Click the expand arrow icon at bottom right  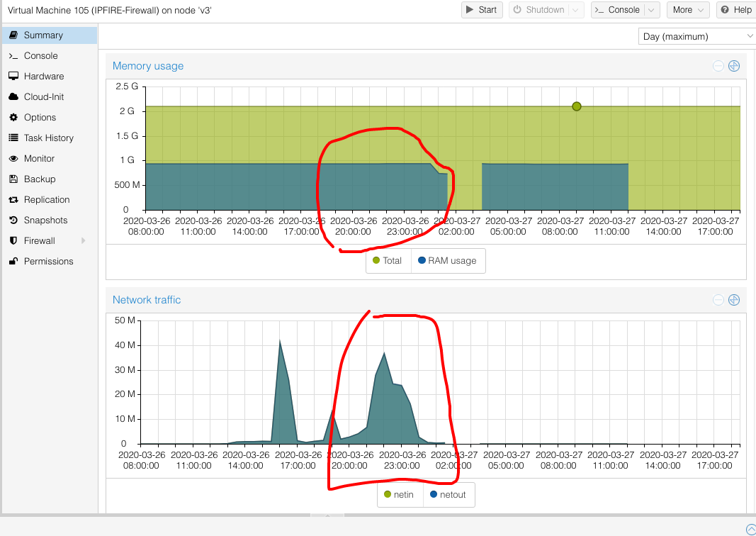[x=751, y=530]
